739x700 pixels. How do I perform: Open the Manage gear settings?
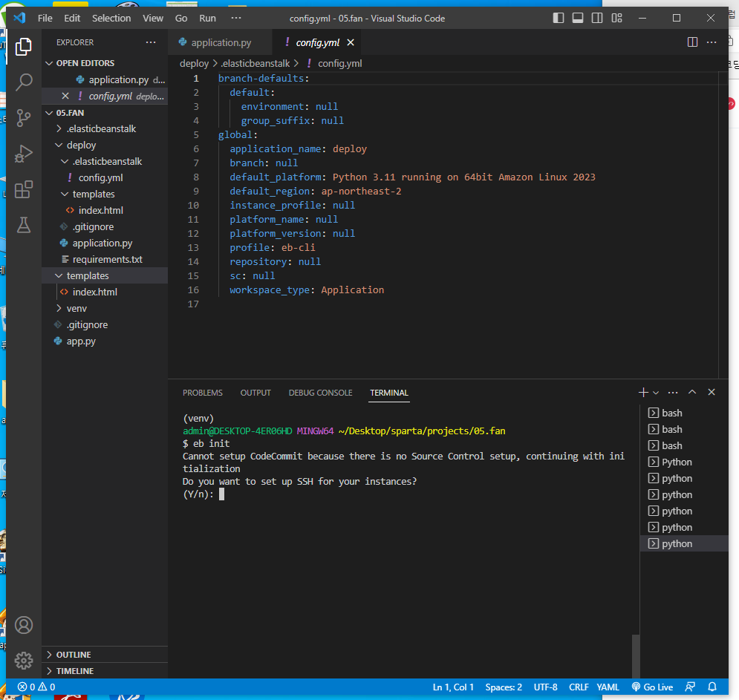24,661
